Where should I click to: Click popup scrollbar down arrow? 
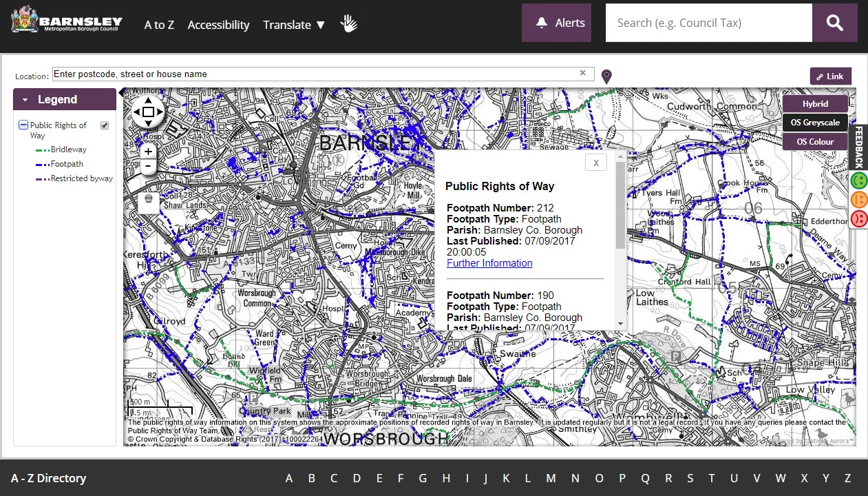[621, 324]
